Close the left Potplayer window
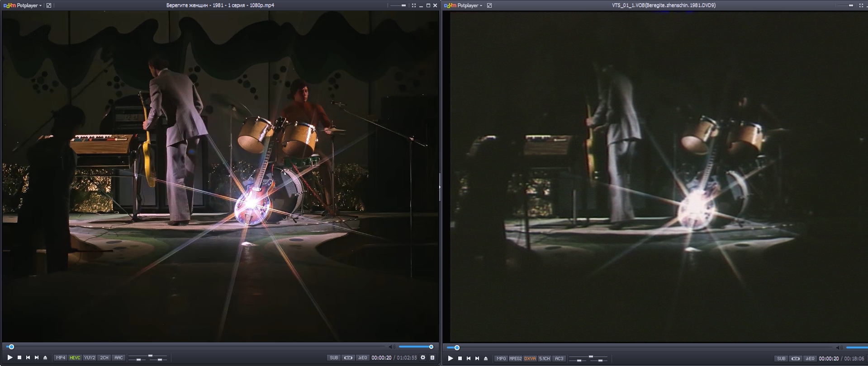This screenshot has height=366, width=868. 435,5
